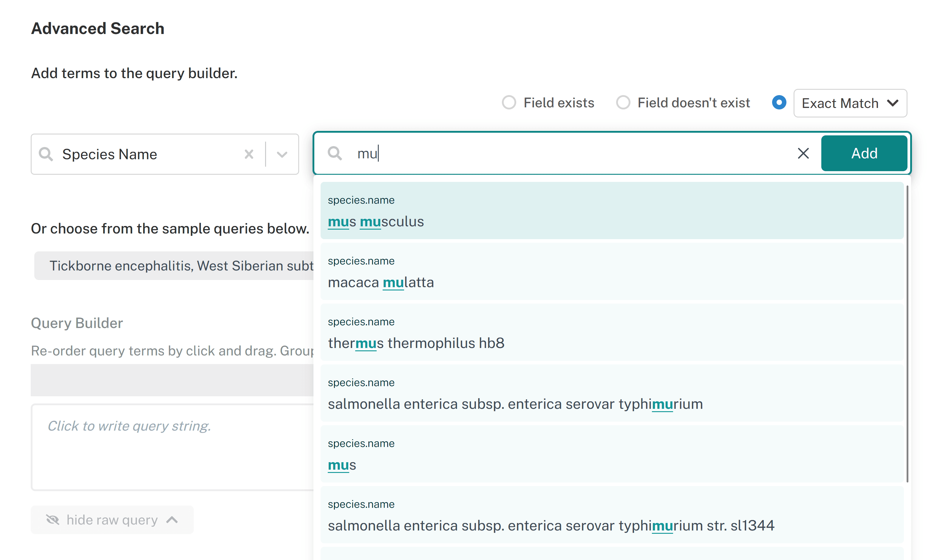The height and width of the screenshot is (560, 940).
Task: Open the Exact Match dropdown
Action: click(x=850, y=103)
